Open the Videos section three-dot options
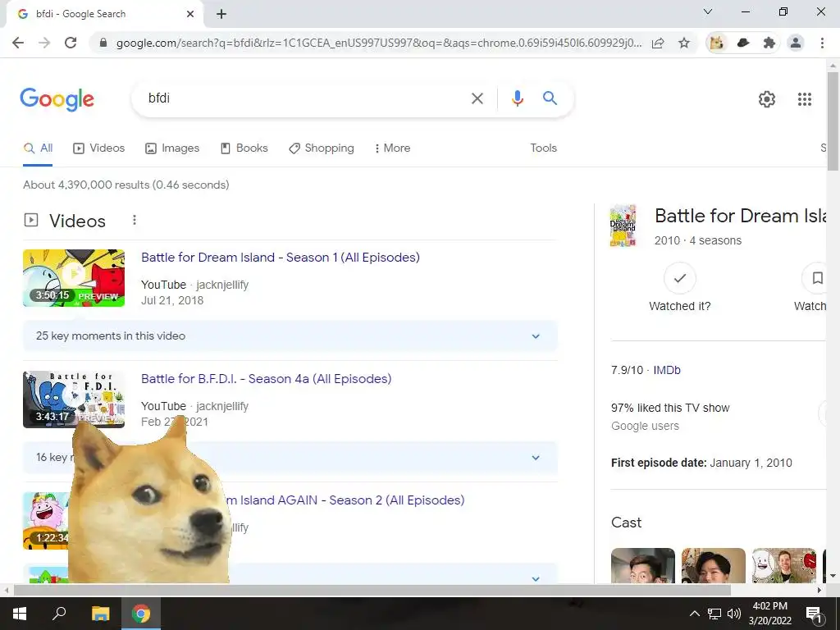Screen dimensions: 840x630 (x=135, y=220)
